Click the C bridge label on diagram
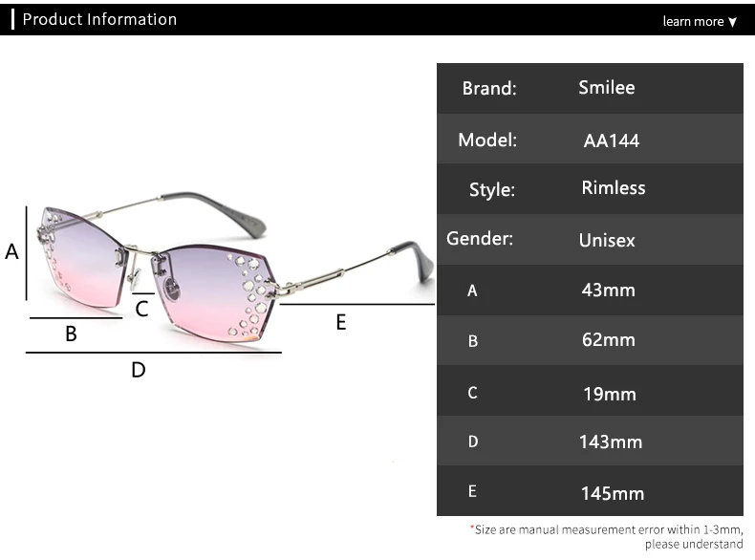Screen dimensions: 755x560 [141, 309]
